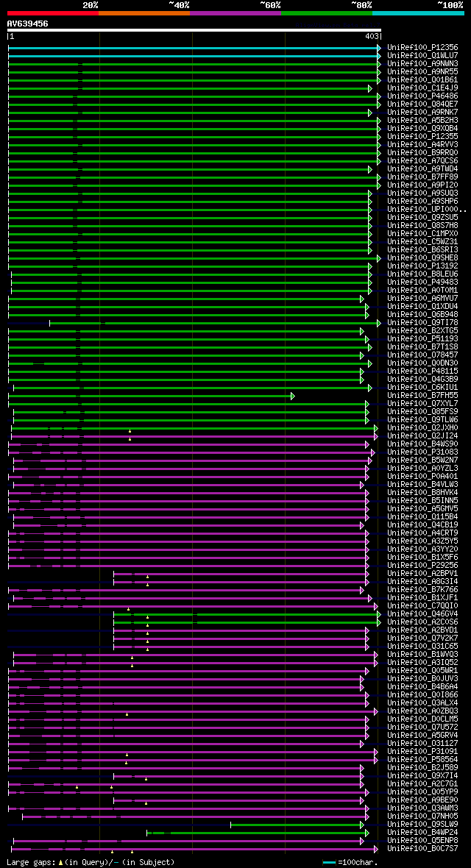
Task: Open hit UniRef100_P29256
Action: coord(422,565)
